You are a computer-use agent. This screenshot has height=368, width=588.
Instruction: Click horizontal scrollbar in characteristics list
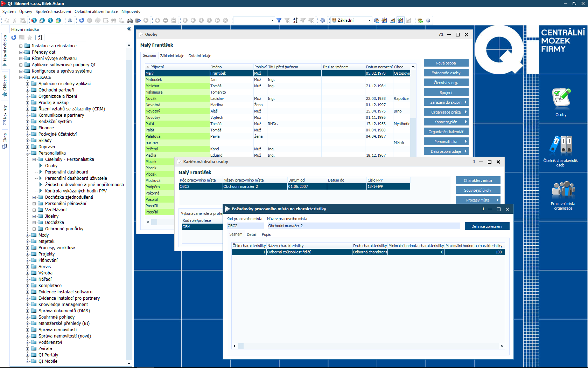click(367, 346)
